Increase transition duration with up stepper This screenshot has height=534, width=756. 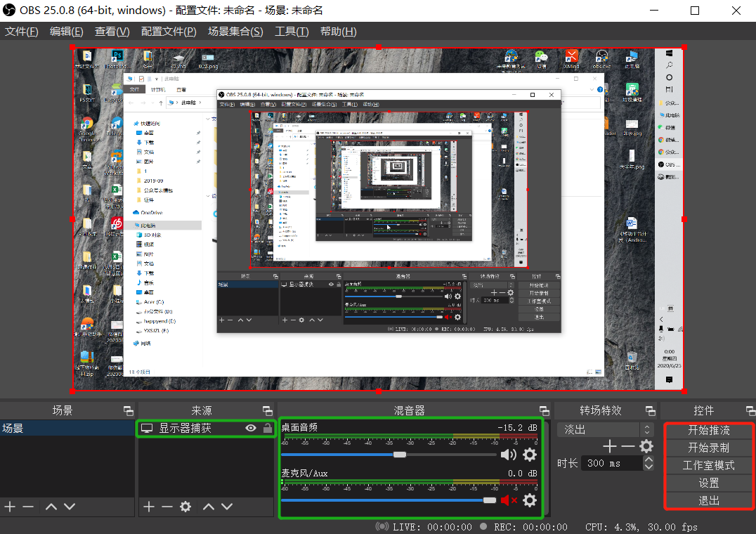coord(649,460)
